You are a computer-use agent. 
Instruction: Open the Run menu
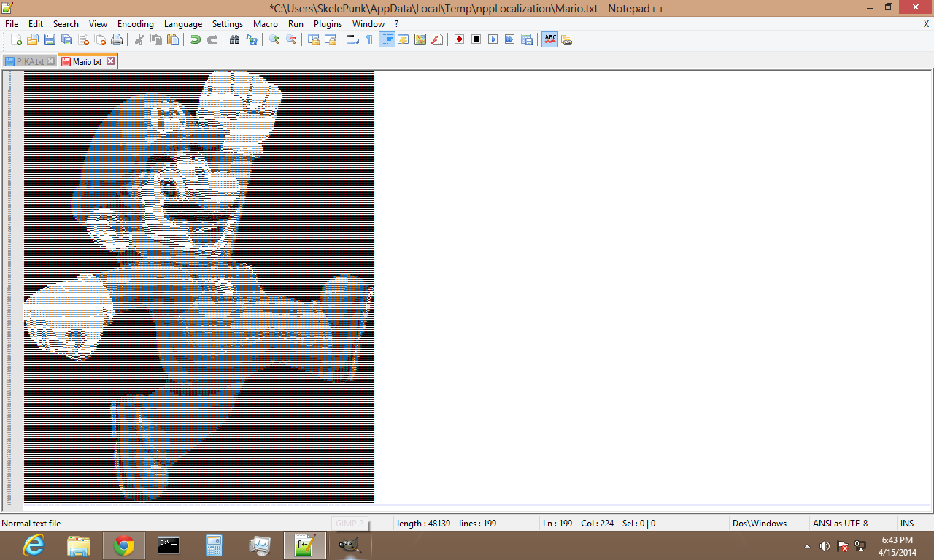point(296,24)
